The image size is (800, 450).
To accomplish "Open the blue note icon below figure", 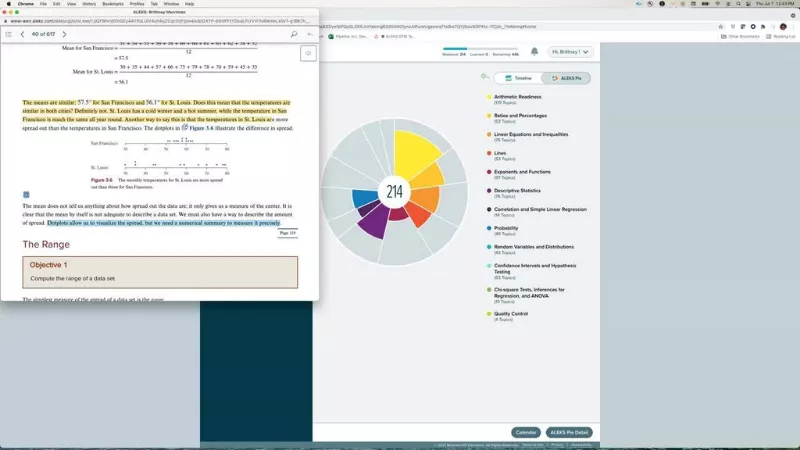I will coord(26,194).
